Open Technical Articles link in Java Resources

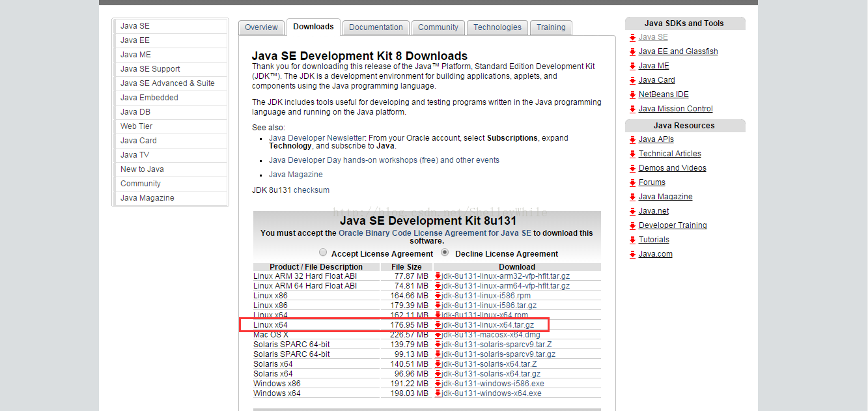(670, 154)
